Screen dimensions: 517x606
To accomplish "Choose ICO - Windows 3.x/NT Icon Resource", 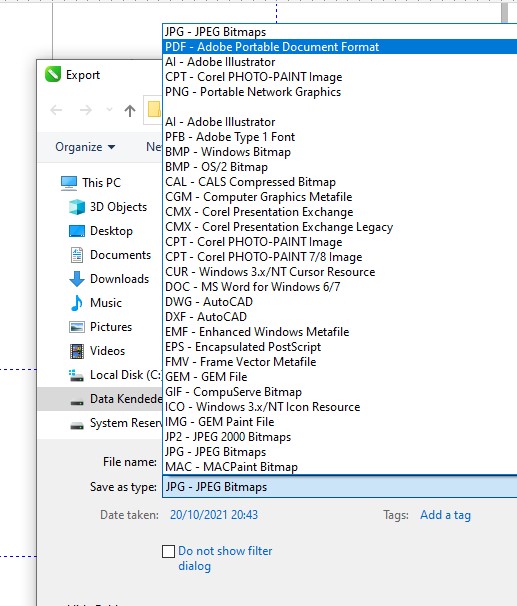I will [340, 407].
